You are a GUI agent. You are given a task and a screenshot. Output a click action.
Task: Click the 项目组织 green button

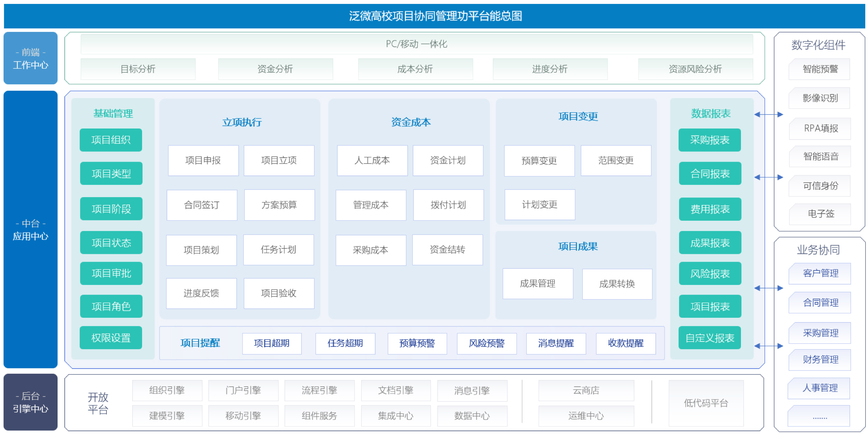[110, 140]
